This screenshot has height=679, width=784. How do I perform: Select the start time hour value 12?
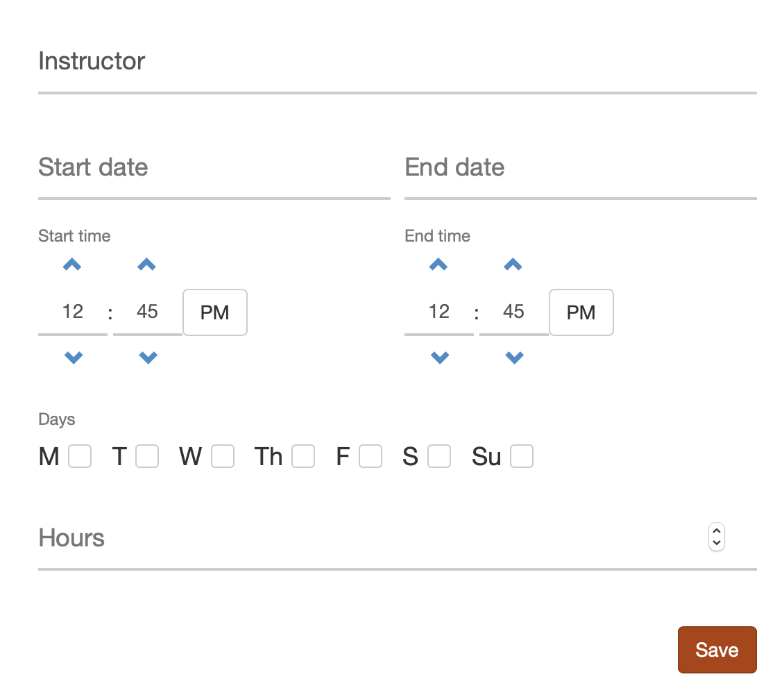click(72, 312)
